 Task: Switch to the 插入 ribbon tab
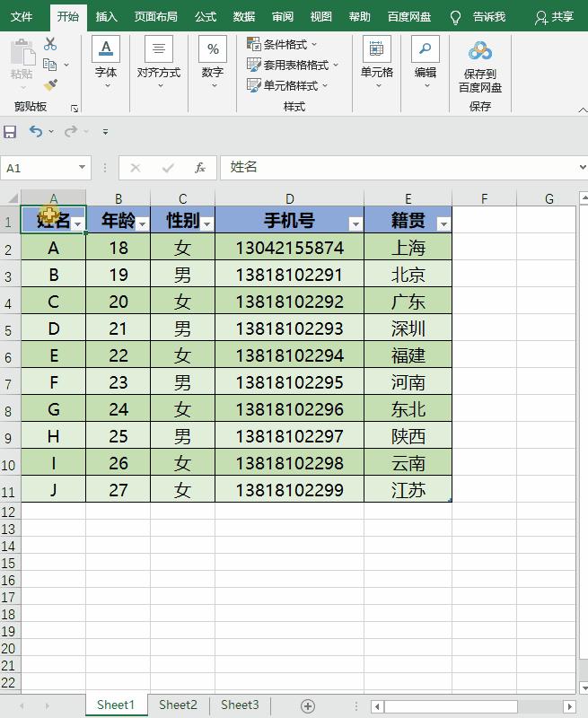click(107, 17)
